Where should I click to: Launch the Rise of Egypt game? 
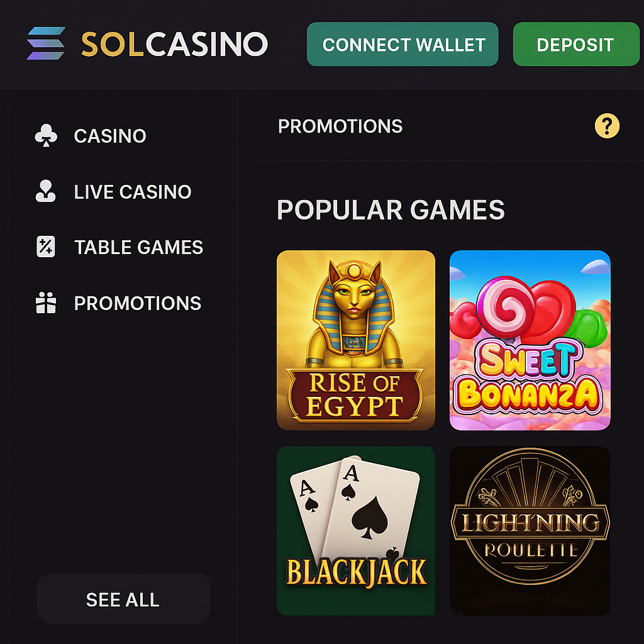(355, 340)
